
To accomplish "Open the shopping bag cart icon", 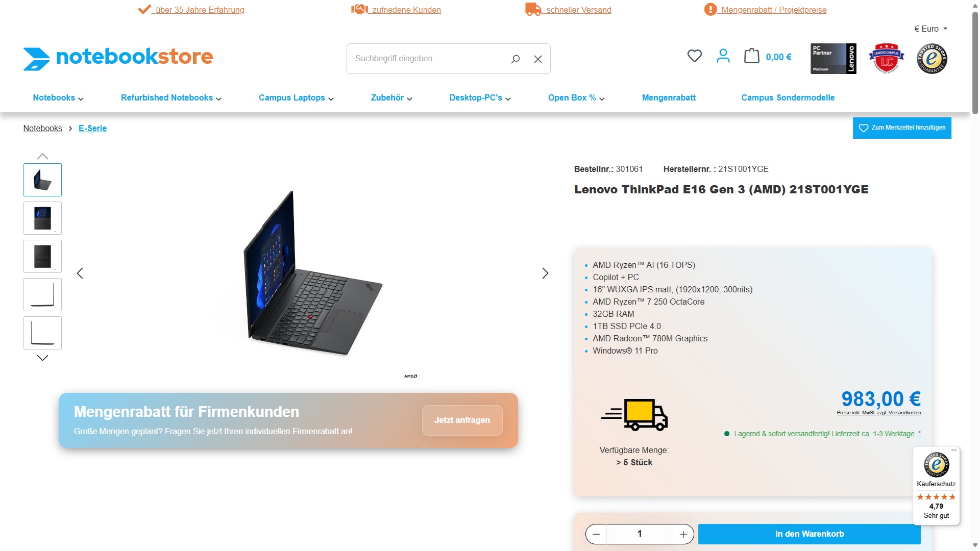I will (x=751, y=56).
